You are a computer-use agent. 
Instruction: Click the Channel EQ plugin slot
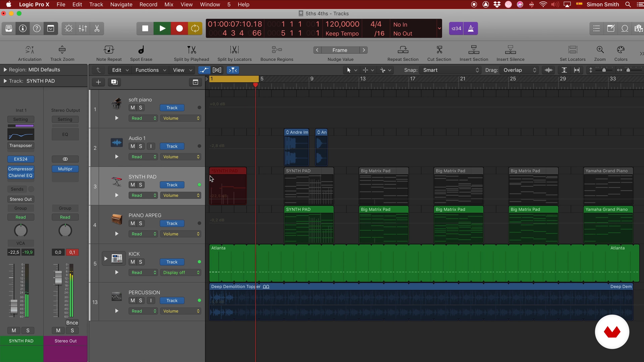[x=21, y=176]
